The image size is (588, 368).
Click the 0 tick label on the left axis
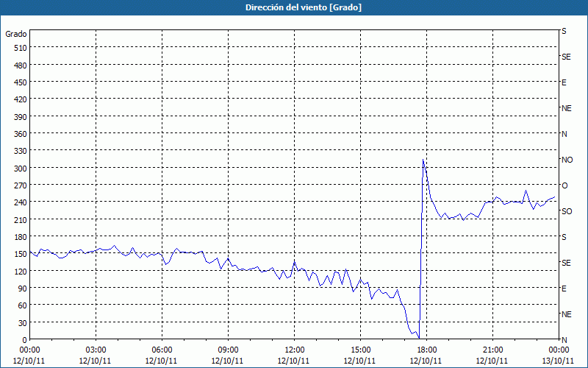(x=25, y=340)
